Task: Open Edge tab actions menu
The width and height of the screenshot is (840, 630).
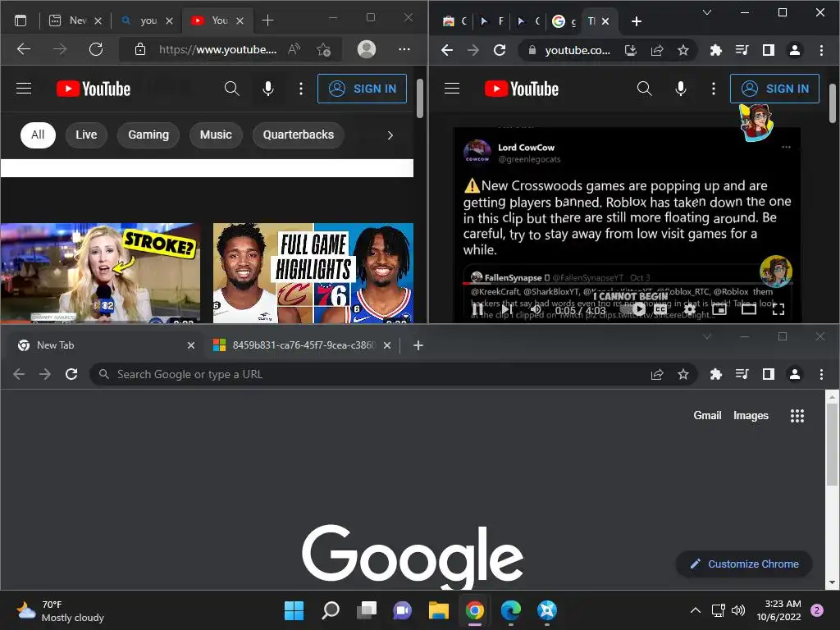Action: [21, 21]
